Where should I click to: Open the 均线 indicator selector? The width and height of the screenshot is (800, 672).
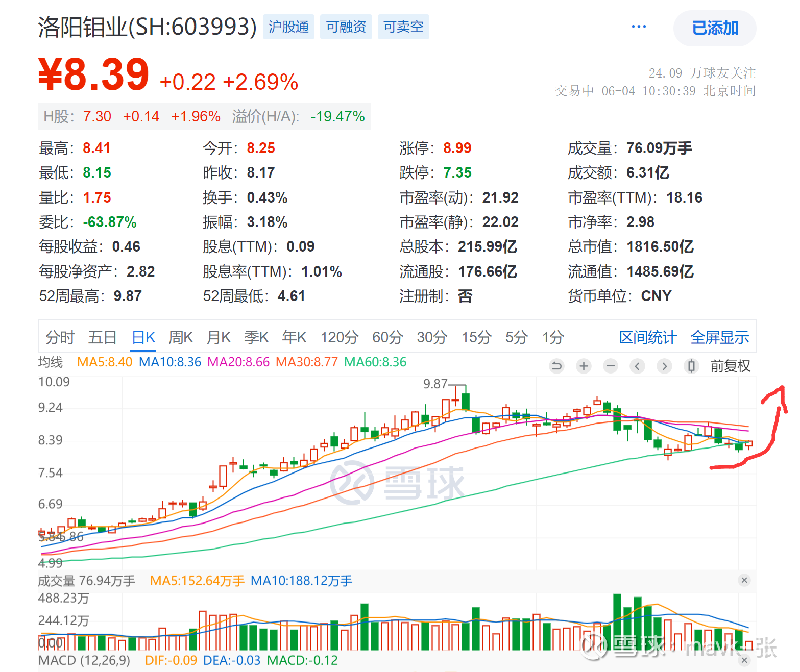(x=51, y=362)
